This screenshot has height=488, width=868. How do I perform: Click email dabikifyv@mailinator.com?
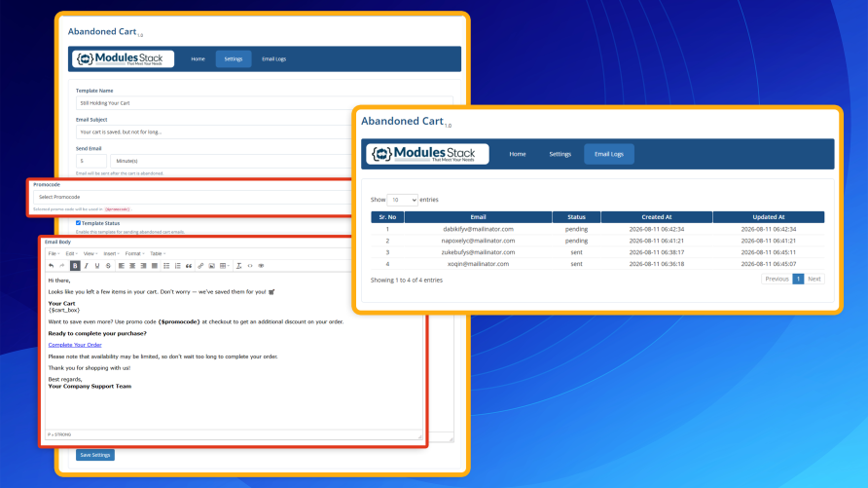point(479,229)
